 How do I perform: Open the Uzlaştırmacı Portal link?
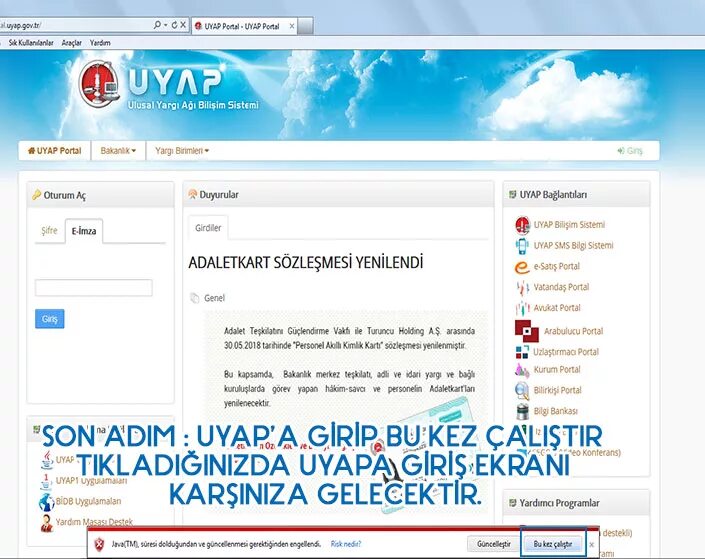(x=566, y=352)
